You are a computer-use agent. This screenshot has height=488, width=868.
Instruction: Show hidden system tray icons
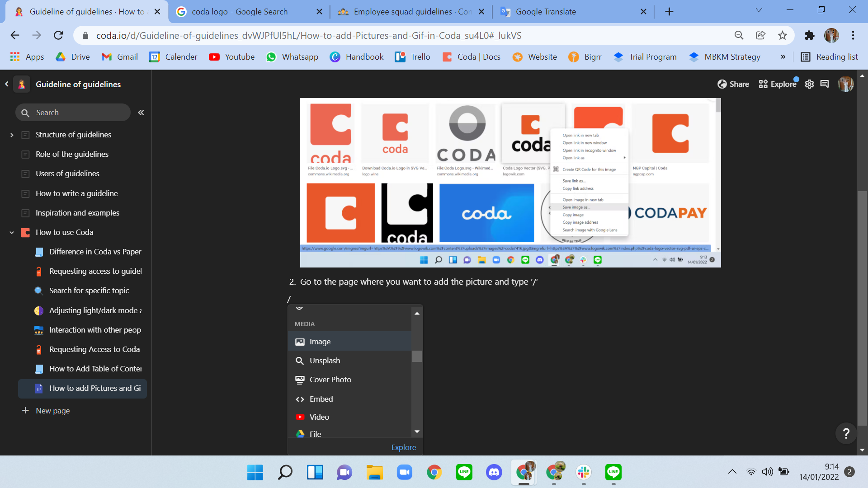pyautogui.click(x=732, y=472)
